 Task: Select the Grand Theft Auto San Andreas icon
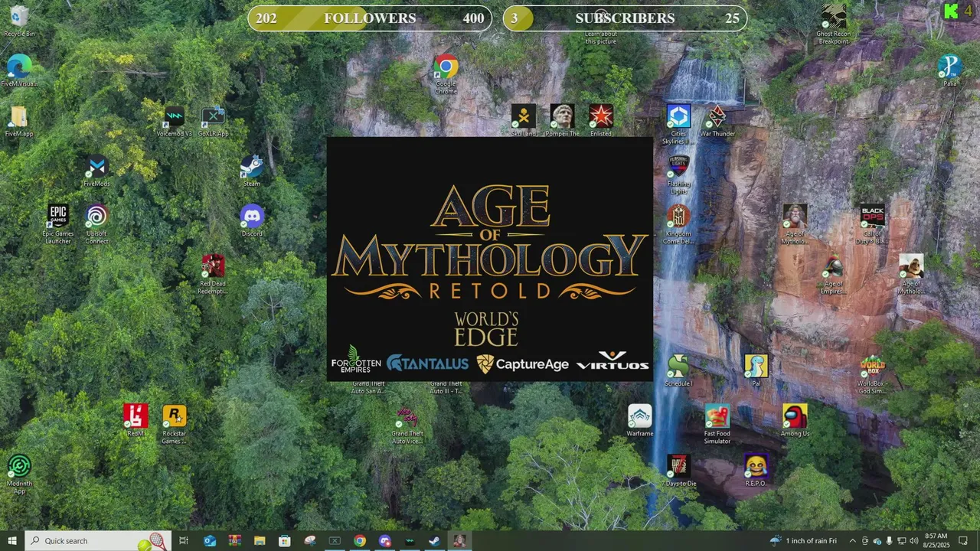pyautogui.click(x=368, y=387)
